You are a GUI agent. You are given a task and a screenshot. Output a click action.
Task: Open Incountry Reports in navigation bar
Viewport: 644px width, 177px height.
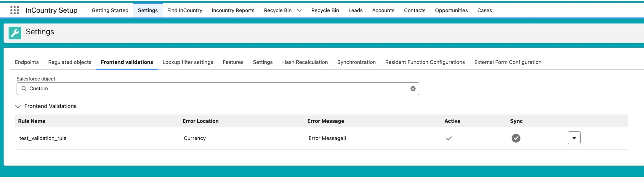tap(233, 10)
